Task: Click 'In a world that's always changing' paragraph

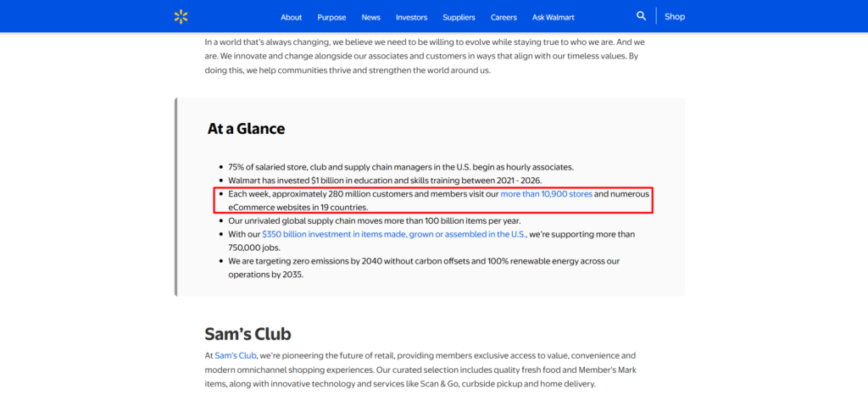Action: 426,56
